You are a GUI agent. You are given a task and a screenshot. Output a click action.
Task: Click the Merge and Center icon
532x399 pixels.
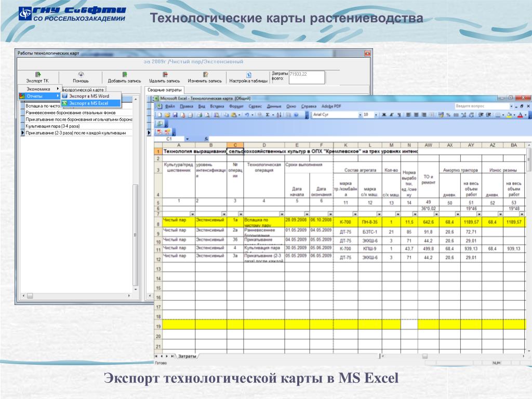click(x=432, y=115)
